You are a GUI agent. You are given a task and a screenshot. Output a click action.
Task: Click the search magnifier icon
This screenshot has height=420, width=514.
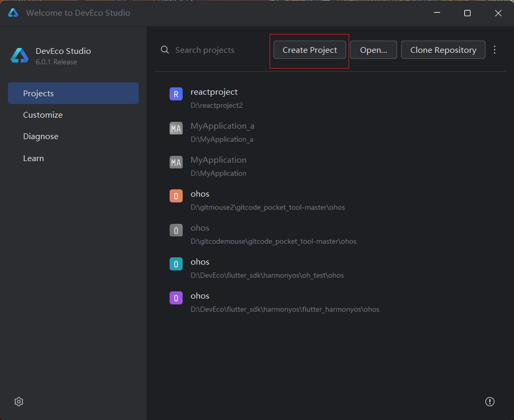click(x=165, y=50)
